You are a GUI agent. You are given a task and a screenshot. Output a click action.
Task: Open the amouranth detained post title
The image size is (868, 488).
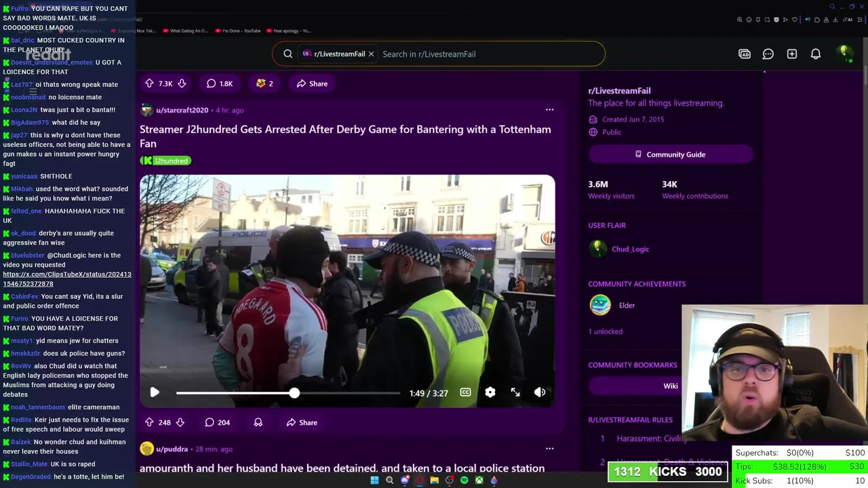(342, 468)
